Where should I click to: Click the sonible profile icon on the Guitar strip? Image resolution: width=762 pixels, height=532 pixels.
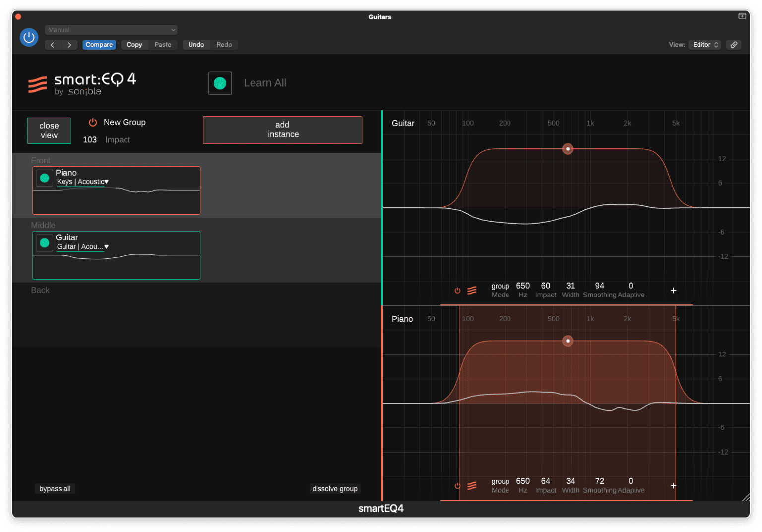[471, 290]
